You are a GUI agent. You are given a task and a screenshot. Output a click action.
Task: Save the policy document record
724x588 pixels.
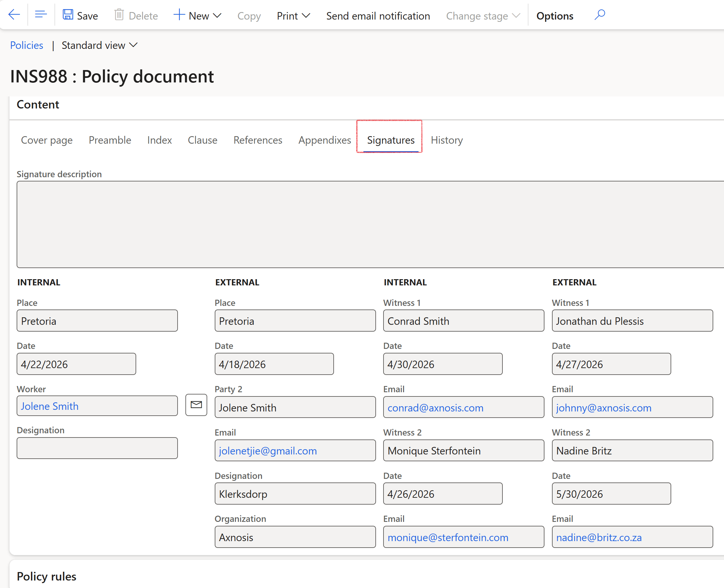(80, 15)
